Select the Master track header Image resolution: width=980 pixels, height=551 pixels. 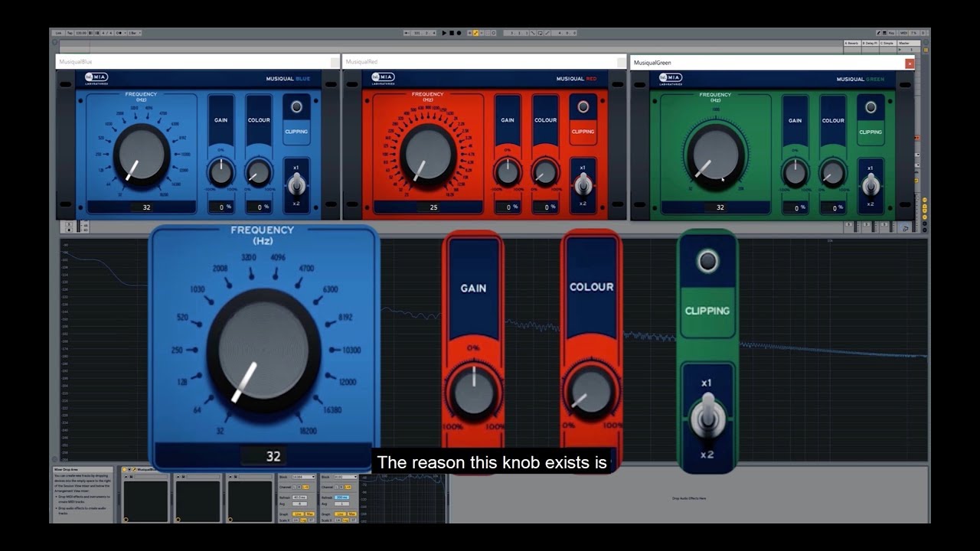(x=909, y=43)
